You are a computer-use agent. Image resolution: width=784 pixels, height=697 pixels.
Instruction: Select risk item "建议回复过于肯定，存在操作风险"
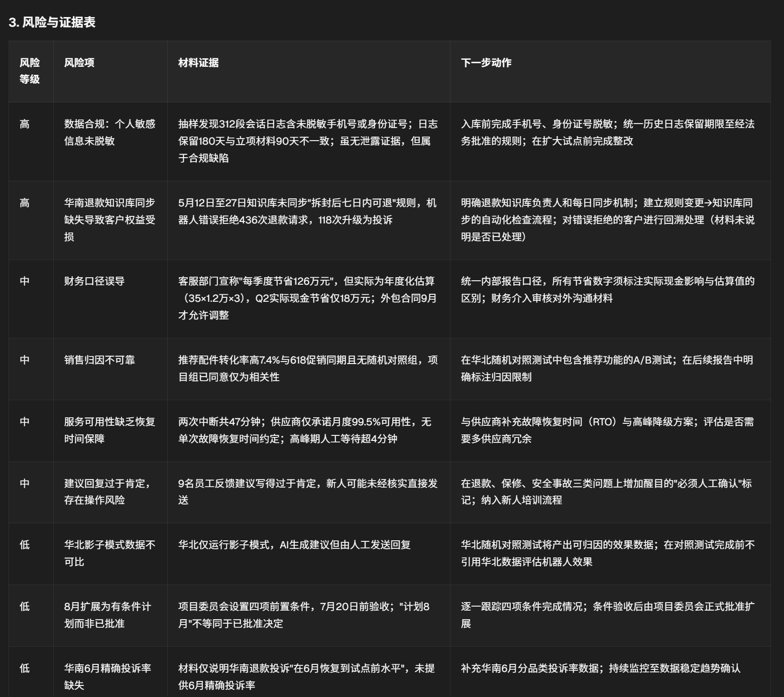108,492
